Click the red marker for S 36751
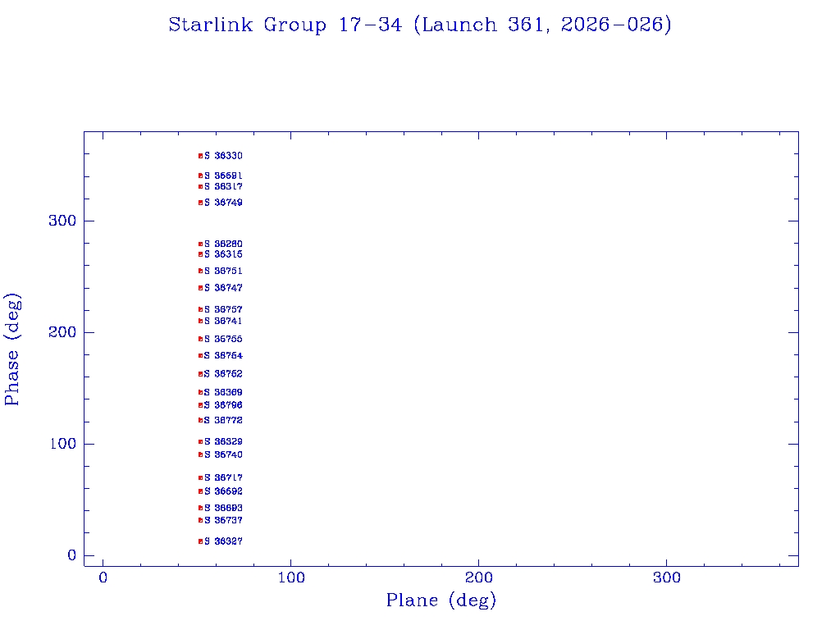Viewport: 840px width, 630px height. pos(200,271)
